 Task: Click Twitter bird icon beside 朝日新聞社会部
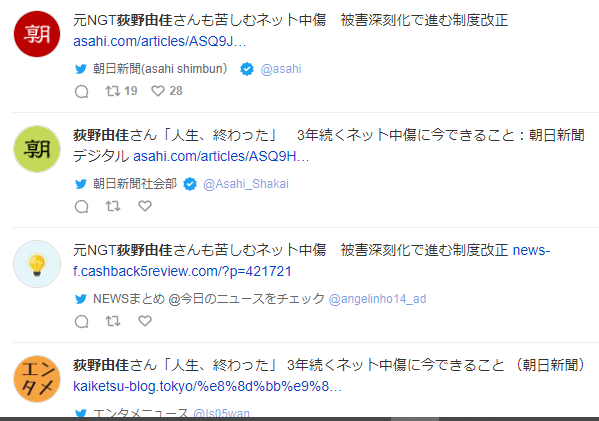tap(81, 184)
